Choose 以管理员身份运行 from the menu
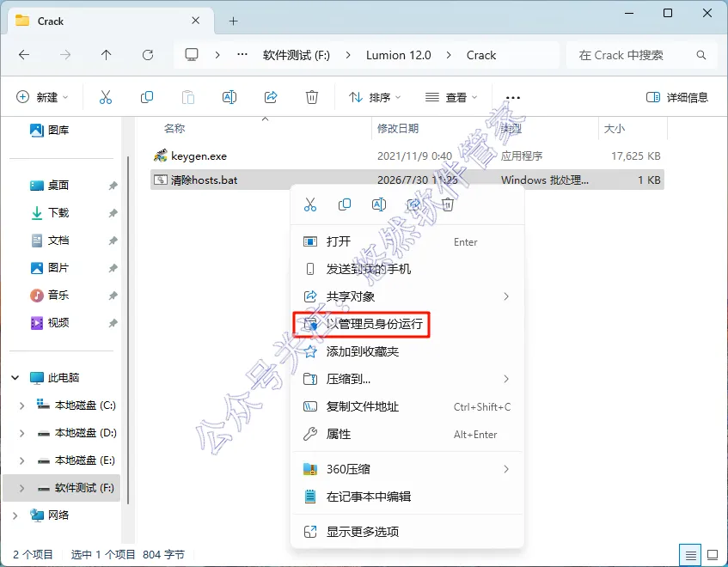728x567 pixels. coord(407,324)
